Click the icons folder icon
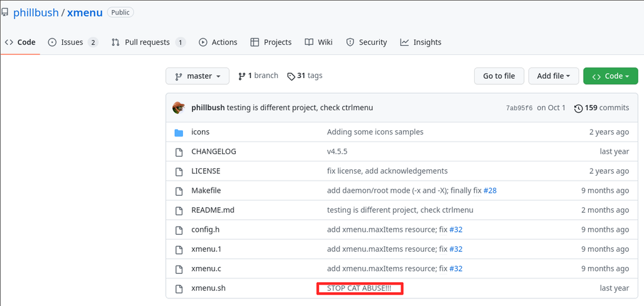The image size is (644, 306). (179, 132)
